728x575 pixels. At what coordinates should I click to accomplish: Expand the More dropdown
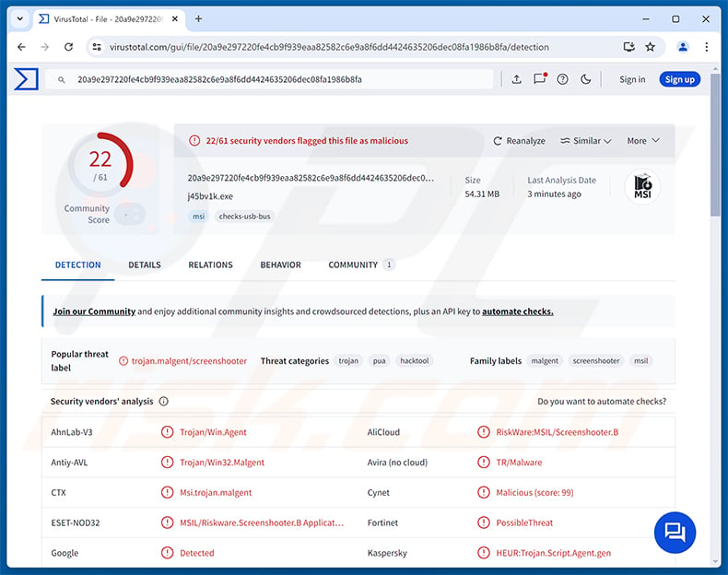(643, 141)
